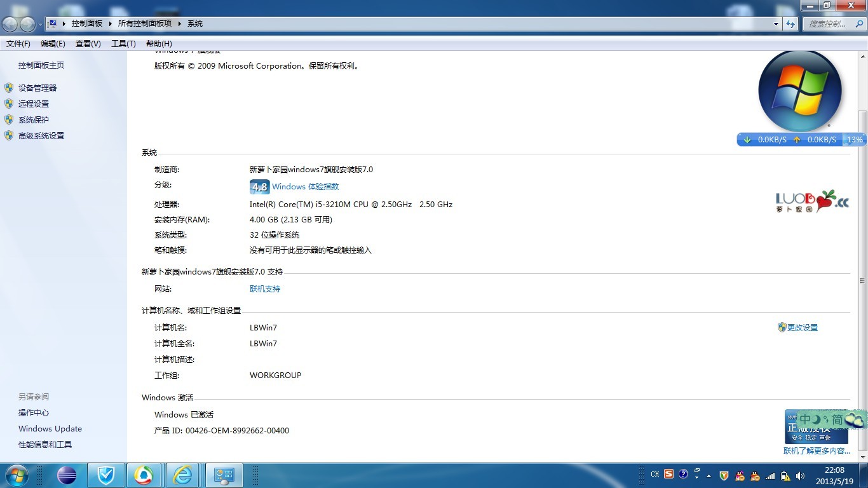The width and height of the screenshot is (868, 488).
Task: Open 高级系统设置 link
Action: click(41, 136)
